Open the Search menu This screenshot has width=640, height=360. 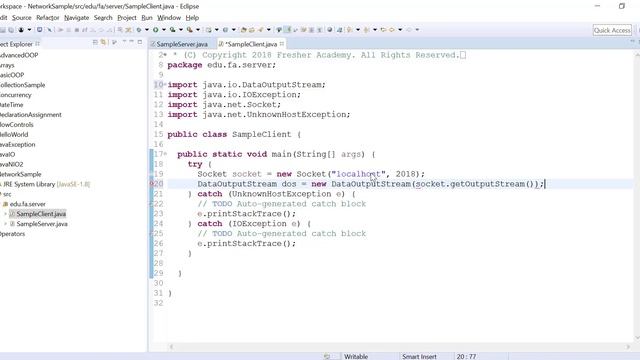click(x=103, y=18)
